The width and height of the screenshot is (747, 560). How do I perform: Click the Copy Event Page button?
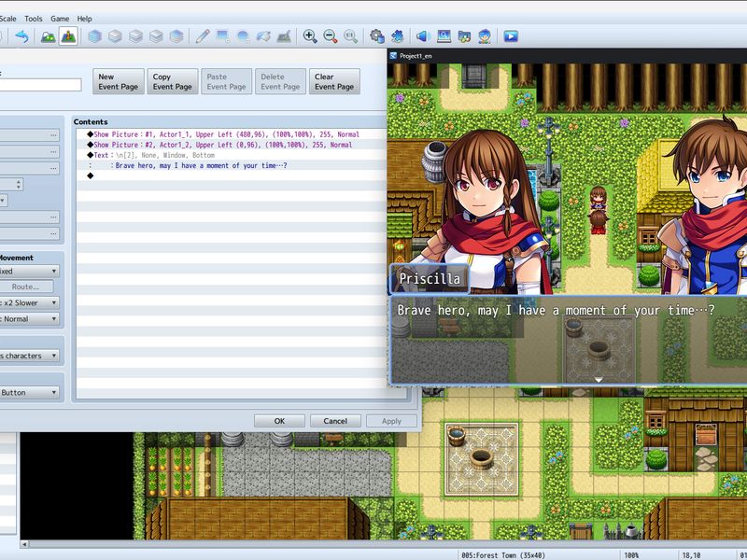click(x=173, y=81)
